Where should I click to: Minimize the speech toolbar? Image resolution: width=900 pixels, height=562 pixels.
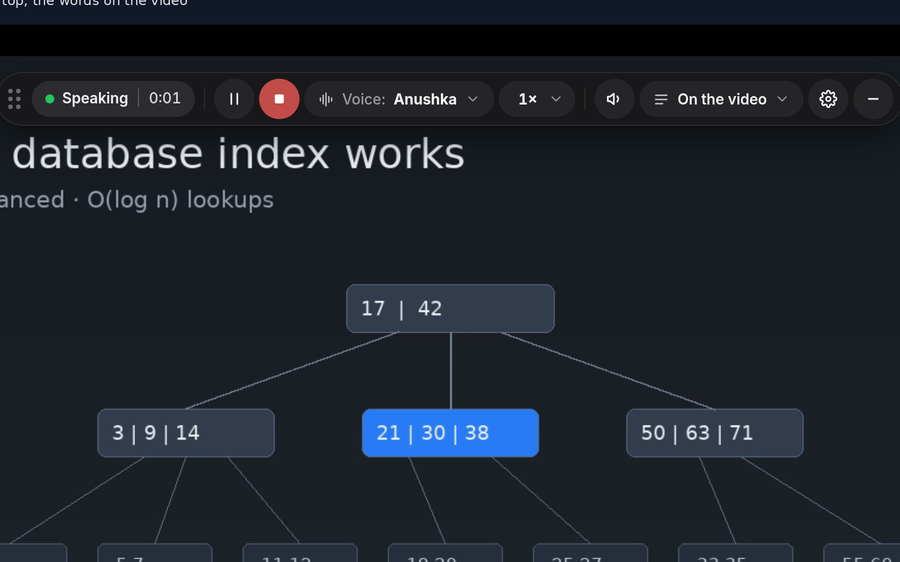coord(873,99)
